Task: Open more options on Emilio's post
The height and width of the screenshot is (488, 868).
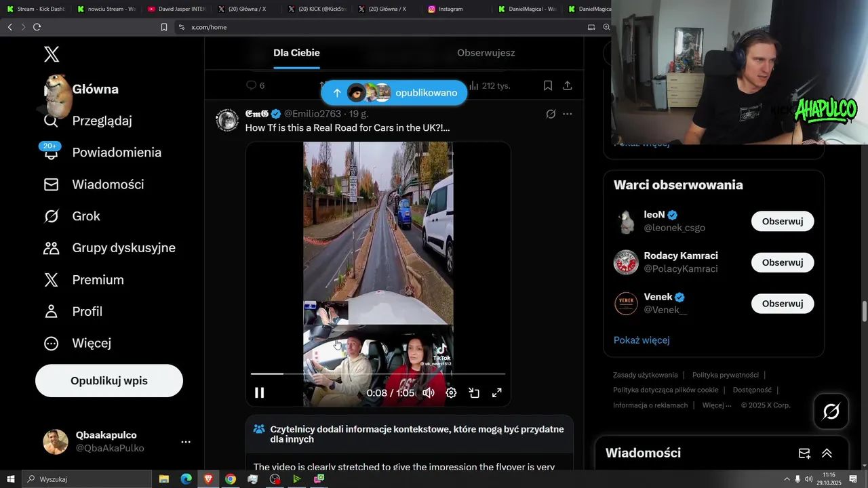Action: tap(568, 114)
